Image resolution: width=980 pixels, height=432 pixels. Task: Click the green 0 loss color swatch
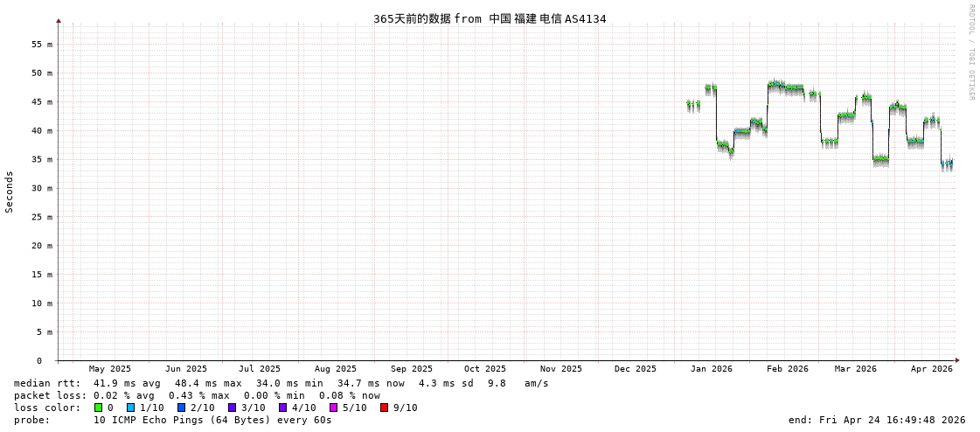pyautogui.click(x=98, y=408)
